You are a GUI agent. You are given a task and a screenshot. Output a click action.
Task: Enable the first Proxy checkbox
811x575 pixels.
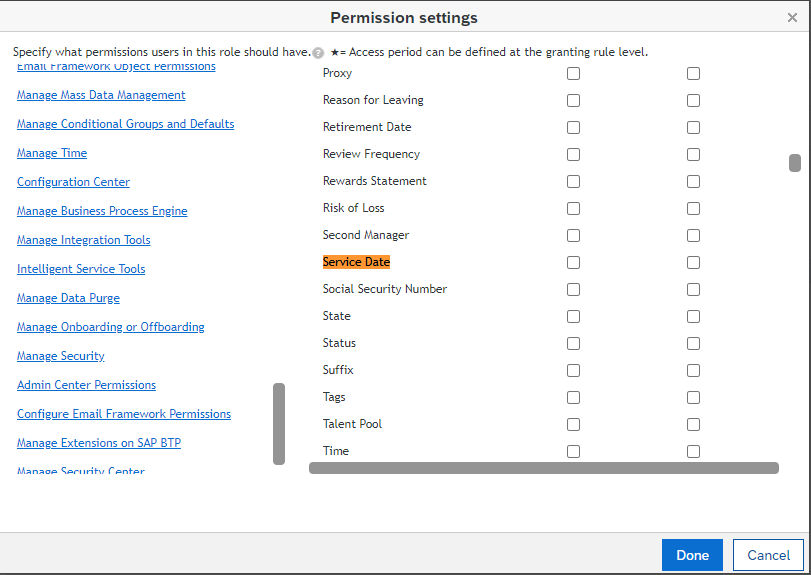[573, 73]
